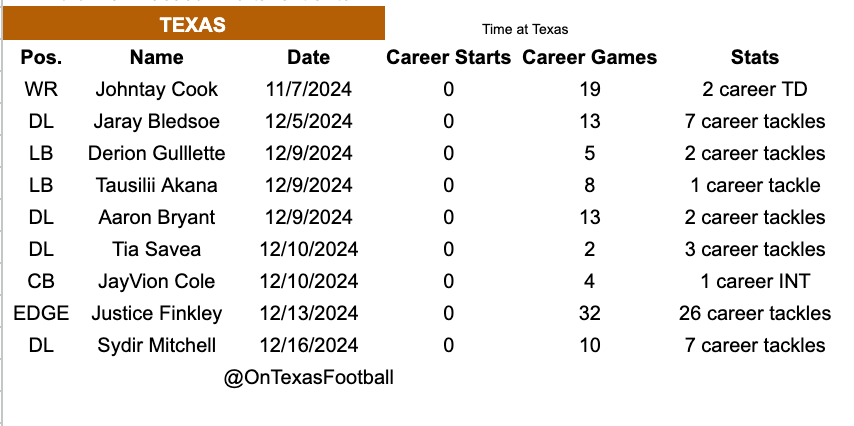Select the 1 career INT cell

[x=754, y=281]
